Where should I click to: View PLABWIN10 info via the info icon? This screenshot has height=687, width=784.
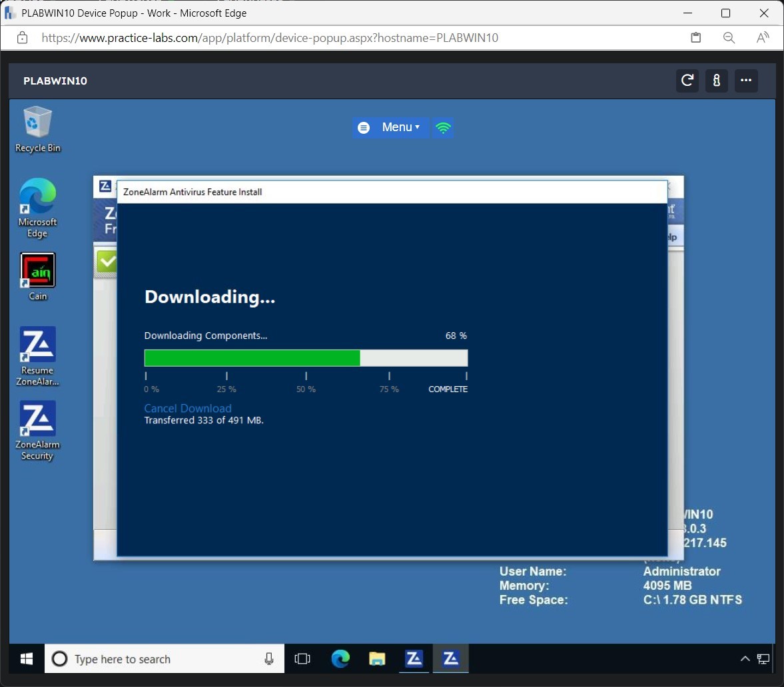(x=717, y=81)
